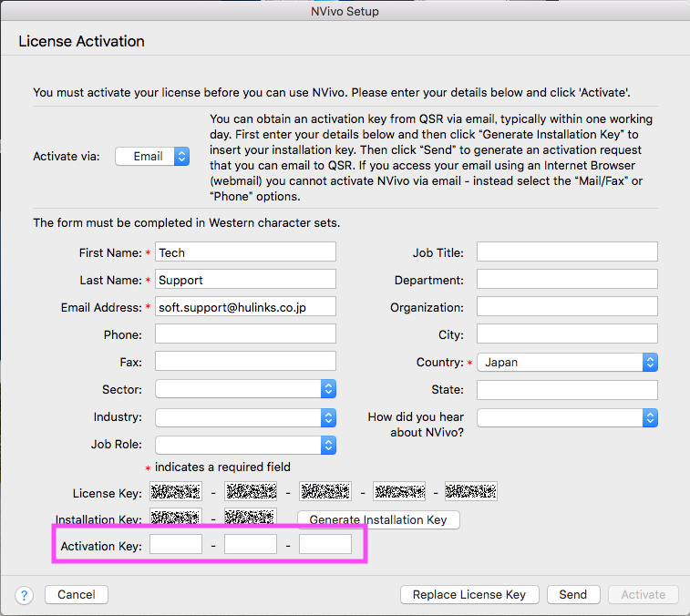Click 'indicates a required field' note
The image size is (690, 616).
(222, 467)
